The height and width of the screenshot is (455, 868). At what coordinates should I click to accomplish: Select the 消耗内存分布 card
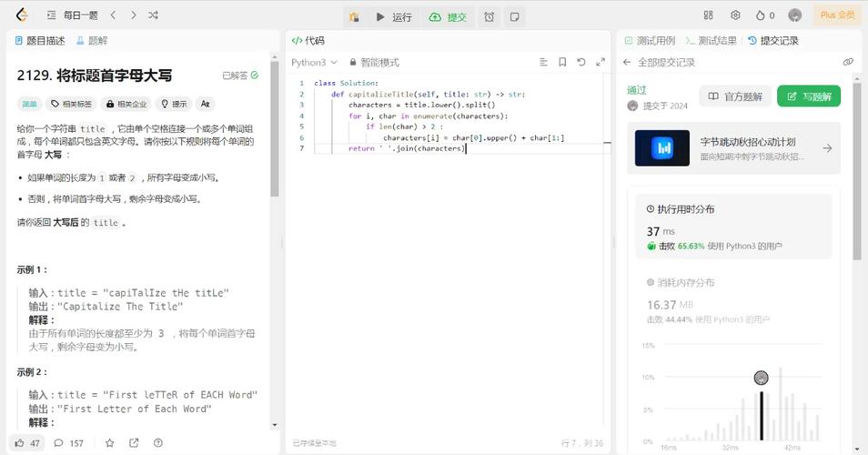733,301
